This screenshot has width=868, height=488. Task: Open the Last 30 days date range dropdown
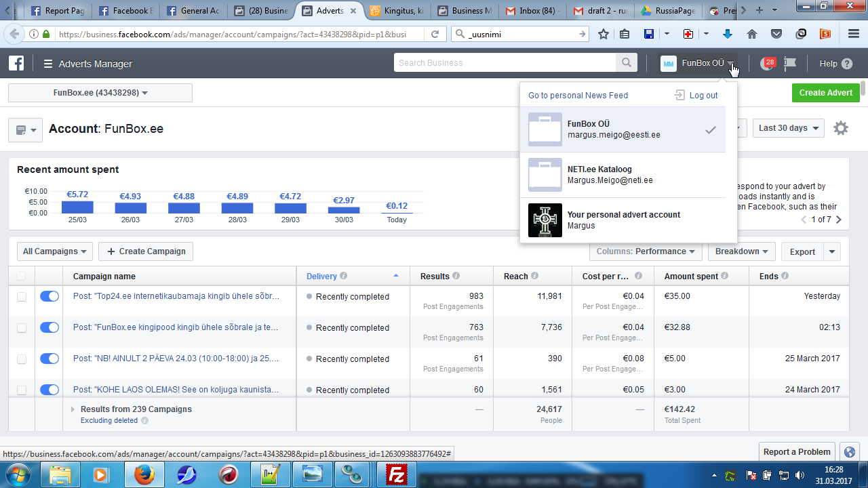[788, 128]
